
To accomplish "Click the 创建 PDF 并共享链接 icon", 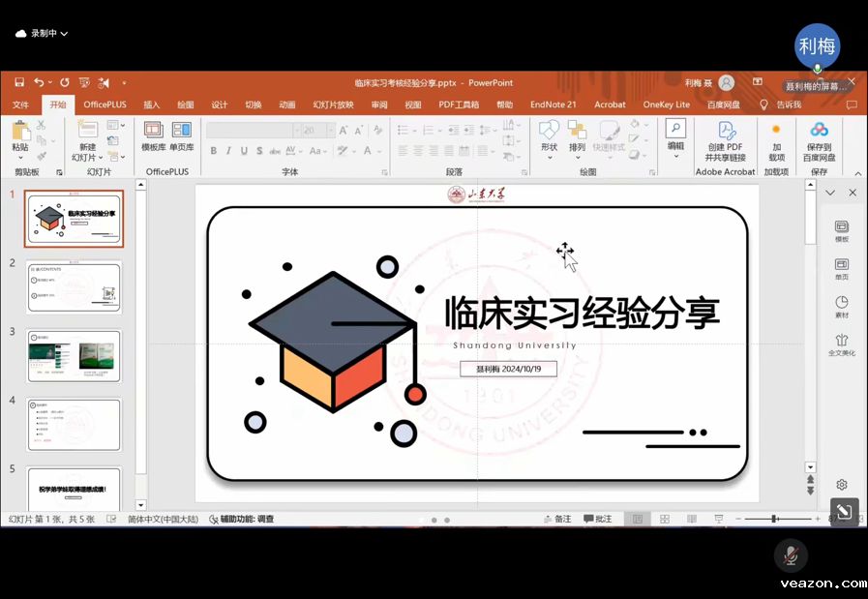I will pyautogui.click(x=725, y=140).
